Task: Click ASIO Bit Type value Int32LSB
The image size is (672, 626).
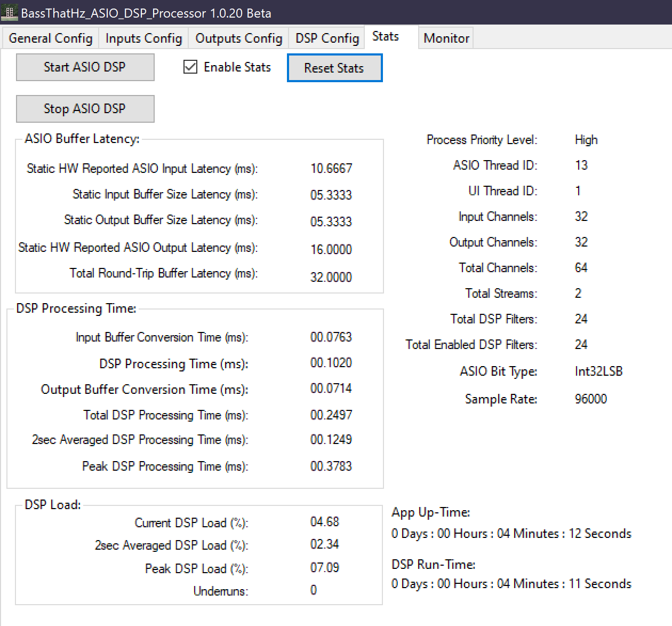Action: point(599,371)
